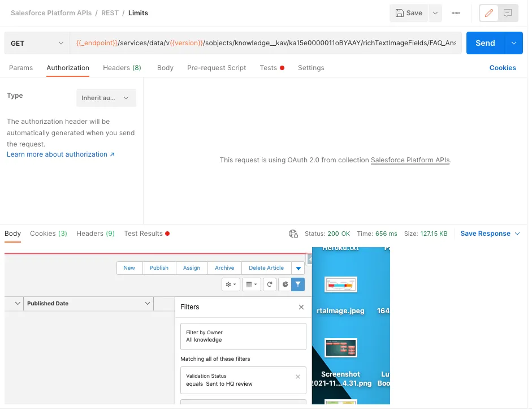Open the more options ellipsis menu
This screenshot has height=410, width=532.
click(456, 12)
